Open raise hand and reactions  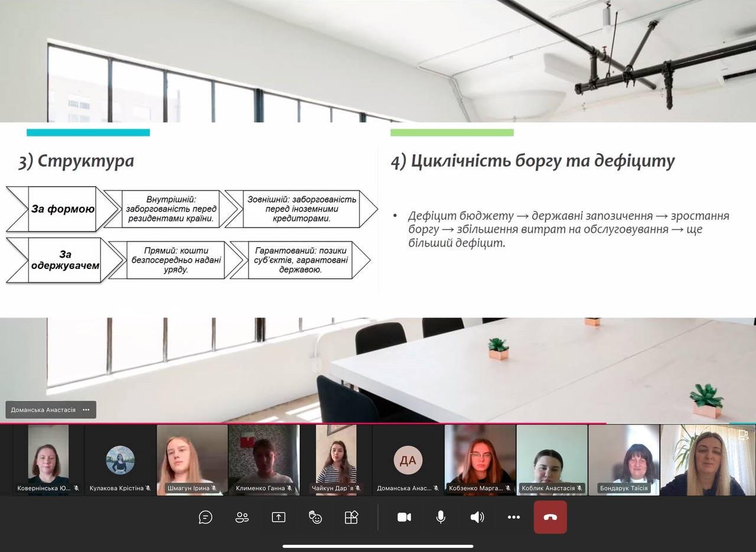pos(315,517)
